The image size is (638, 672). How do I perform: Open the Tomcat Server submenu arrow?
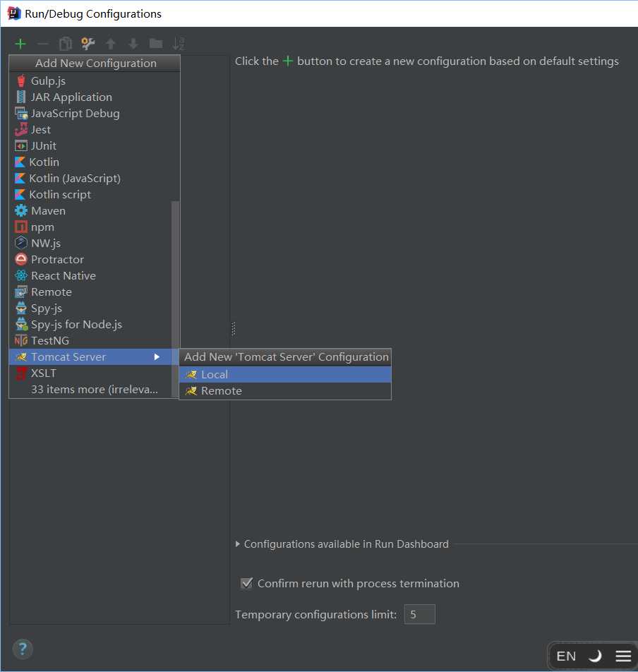click(x=157, y=356)
